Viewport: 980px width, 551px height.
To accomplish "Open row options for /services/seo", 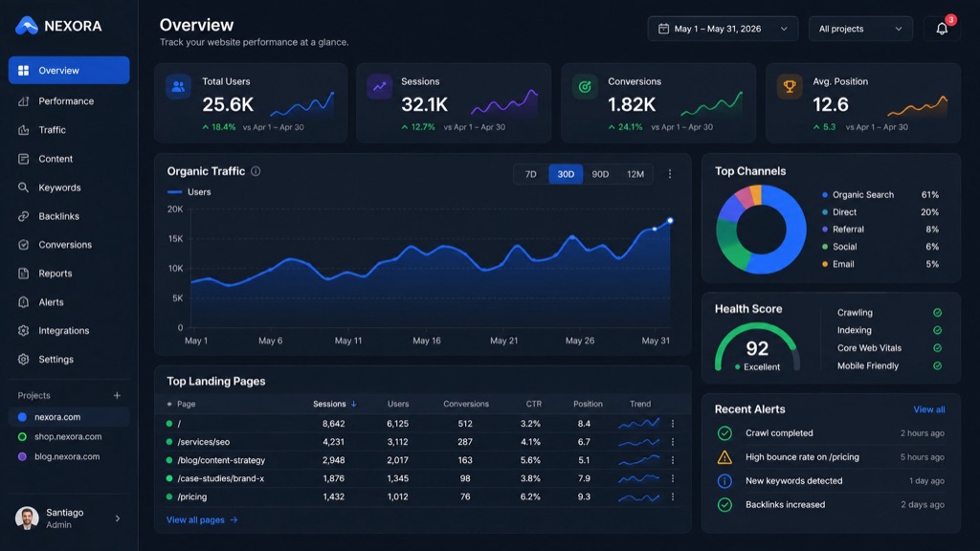I will click(673, 442).
